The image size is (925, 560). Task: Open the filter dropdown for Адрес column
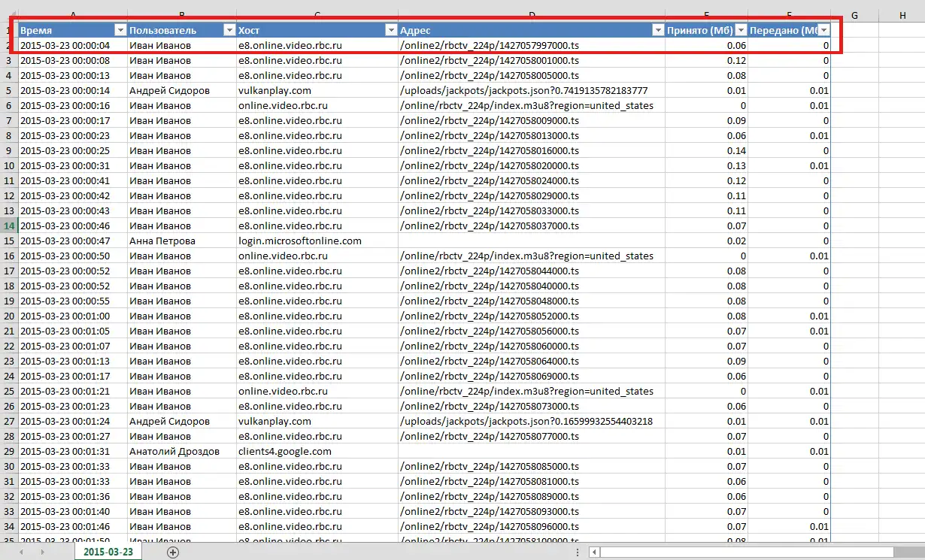[658, 30]
